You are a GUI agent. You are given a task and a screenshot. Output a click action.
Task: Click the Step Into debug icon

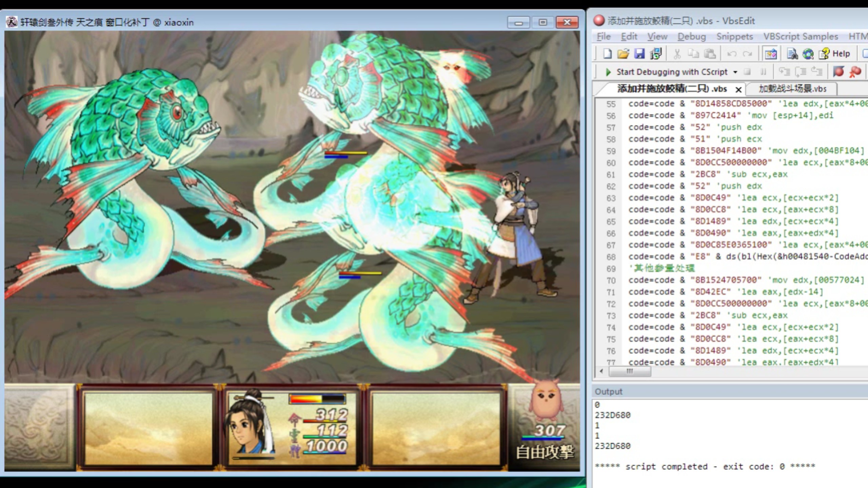[x=784, y=72]
